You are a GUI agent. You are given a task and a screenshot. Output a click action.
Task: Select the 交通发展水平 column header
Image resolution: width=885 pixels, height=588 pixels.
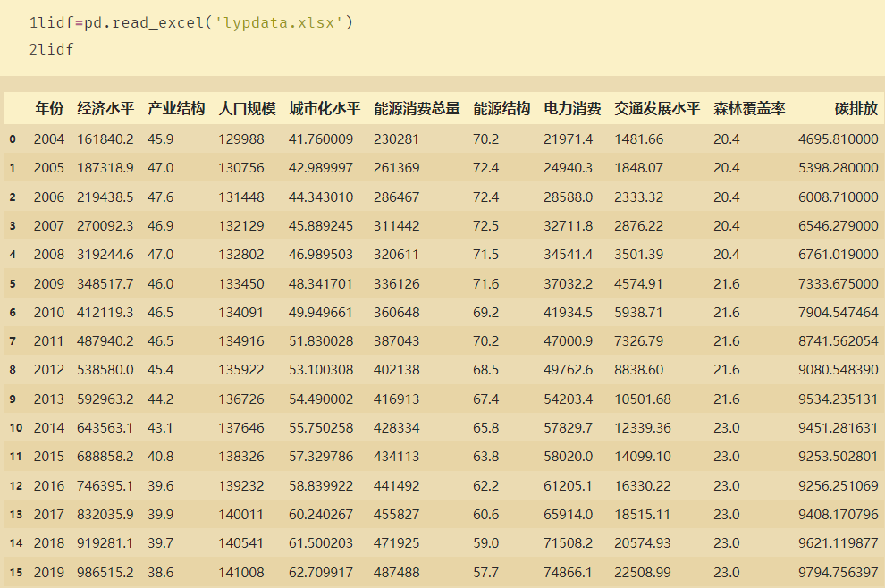657,108
